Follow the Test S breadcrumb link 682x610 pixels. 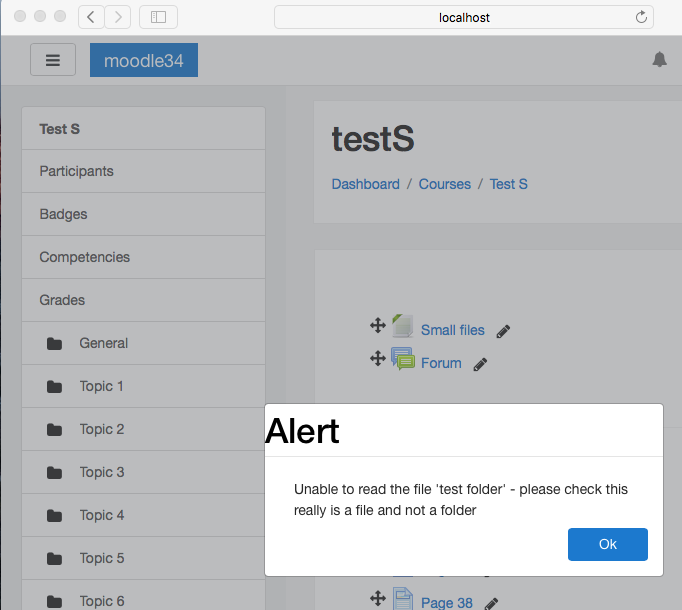tap(508, 184)
